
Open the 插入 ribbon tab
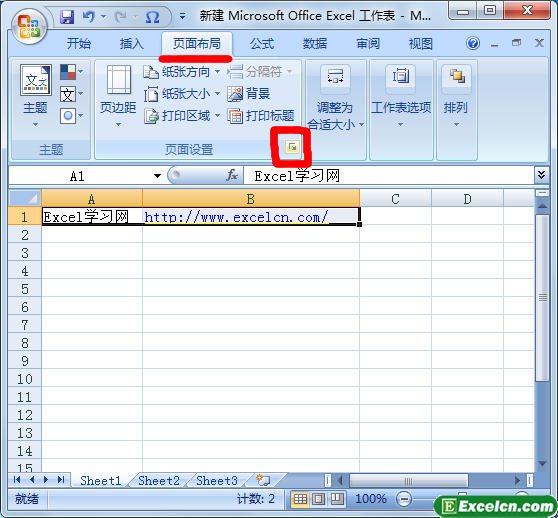131,44
